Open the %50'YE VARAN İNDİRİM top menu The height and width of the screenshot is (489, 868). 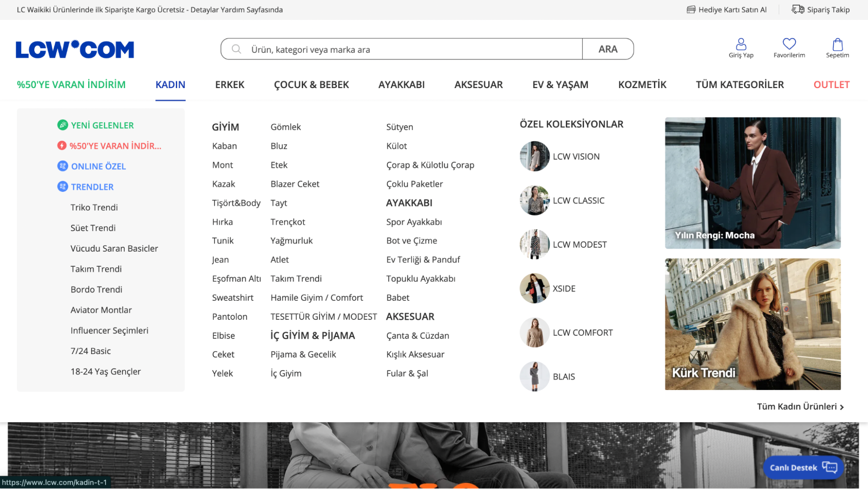coord(71,85)
